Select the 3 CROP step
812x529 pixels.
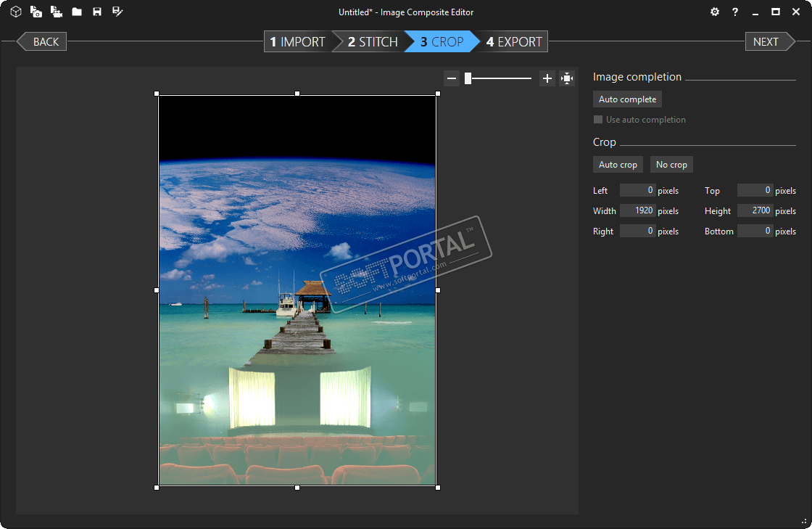[x=442, y=41]
